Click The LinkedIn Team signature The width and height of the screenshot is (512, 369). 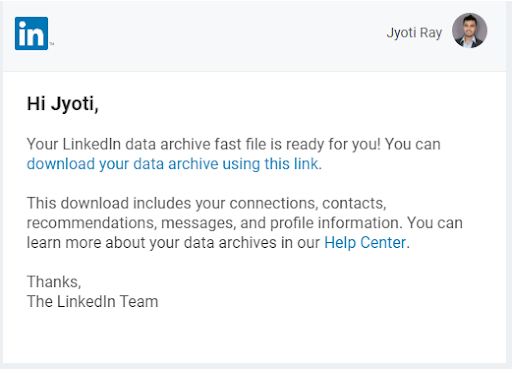(92, 301)
